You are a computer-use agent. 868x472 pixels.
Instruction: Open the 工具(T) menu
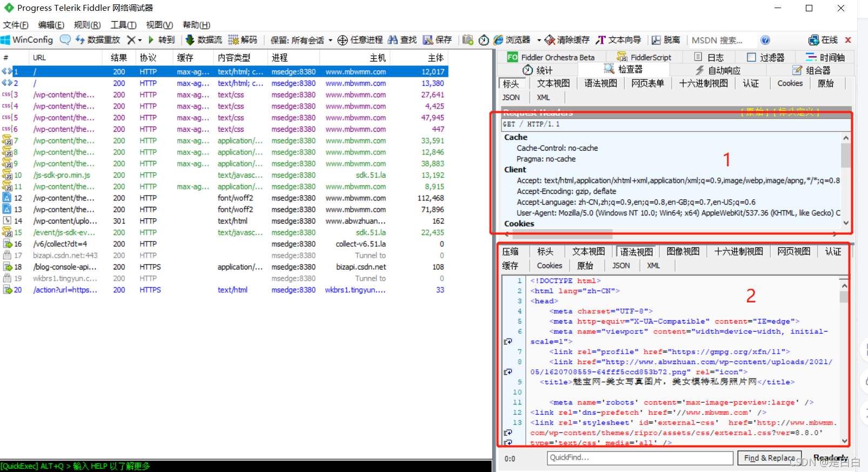pos(123,25)
